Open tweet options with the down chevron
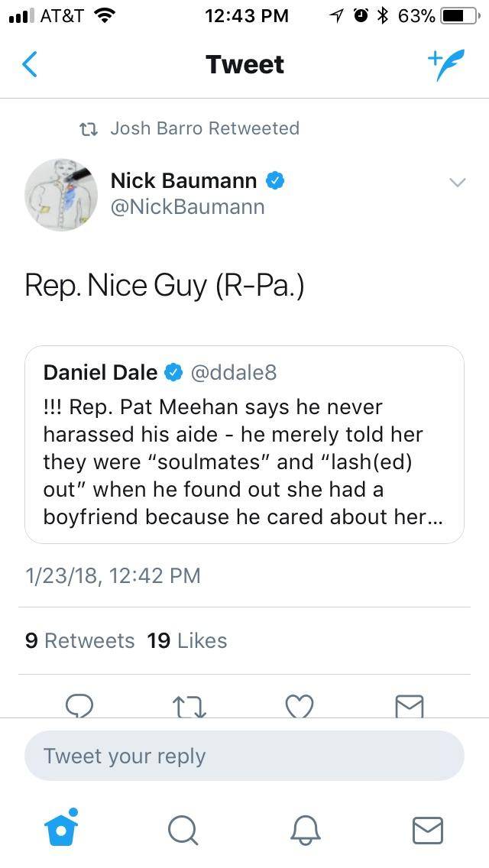Viewport: 489px width, 868px height. [x=456, y=183]
